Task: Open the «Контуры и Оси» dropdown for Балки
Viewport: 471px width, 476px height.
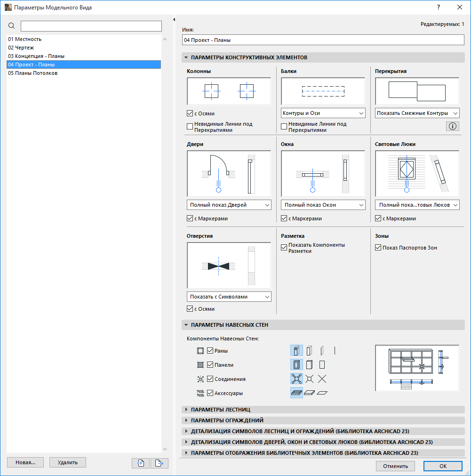Action: pos(323,113)
